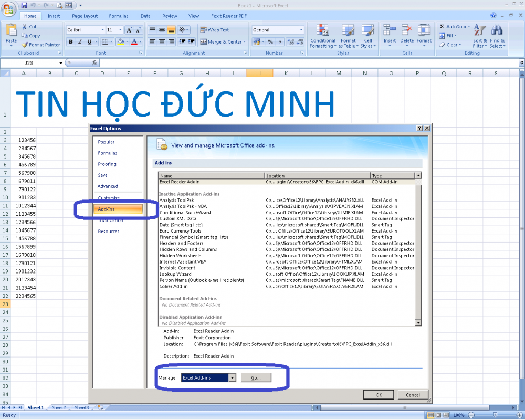
Task: Switch to Sheet2 worksheet tab
Action: click(x=59, y=407)
